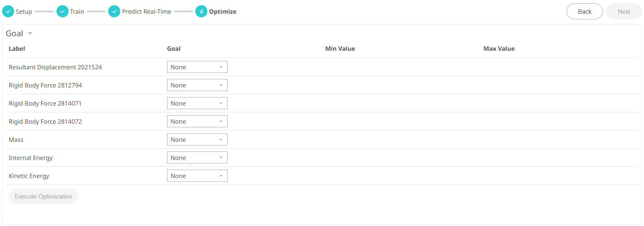
Task: Click the Setup step checkmark icon
Action: [8, 12]
